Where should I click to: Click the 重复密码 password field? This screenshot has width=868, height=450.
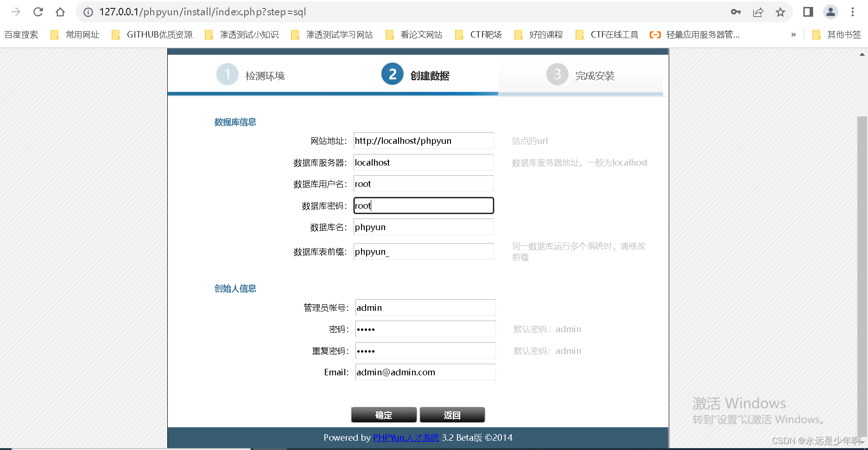425,351
